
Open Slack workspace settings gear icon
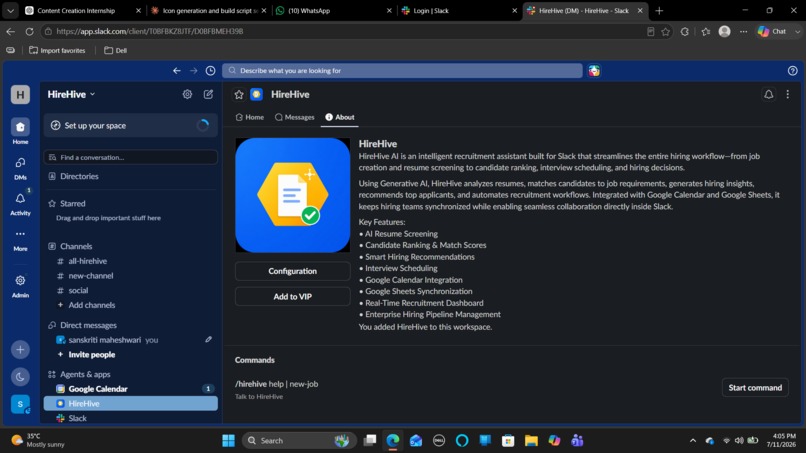pos(187,94)
